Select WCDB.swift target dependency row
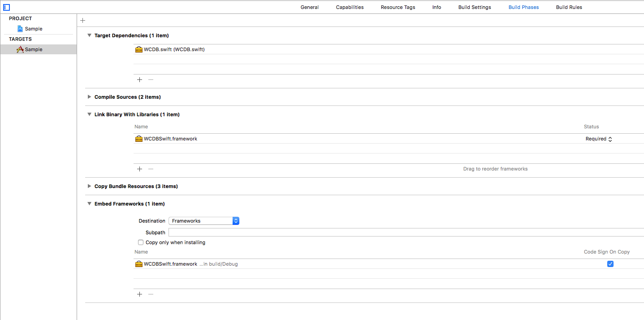 coord(174,49)
